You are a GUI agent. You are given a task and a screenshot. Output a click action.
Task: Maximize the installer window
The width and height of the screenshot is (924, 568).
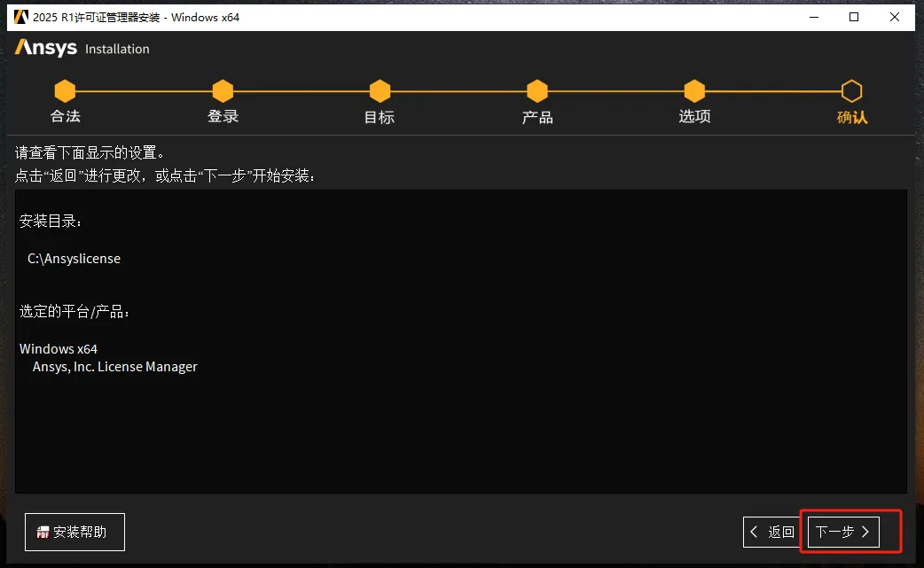pos(854,17)
